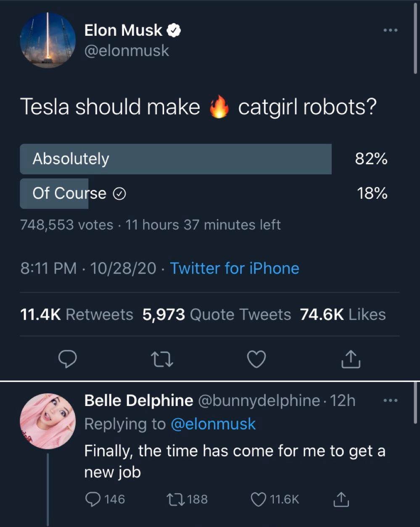
Task: Reply to Belle Delphine's comment
Action: [92, 499]
